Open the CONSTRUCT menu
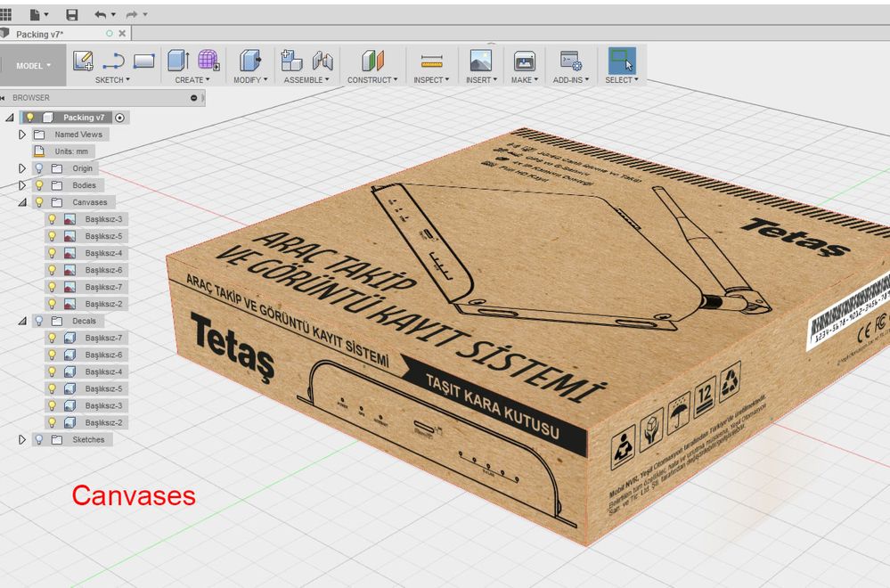 tap(372, 80)
